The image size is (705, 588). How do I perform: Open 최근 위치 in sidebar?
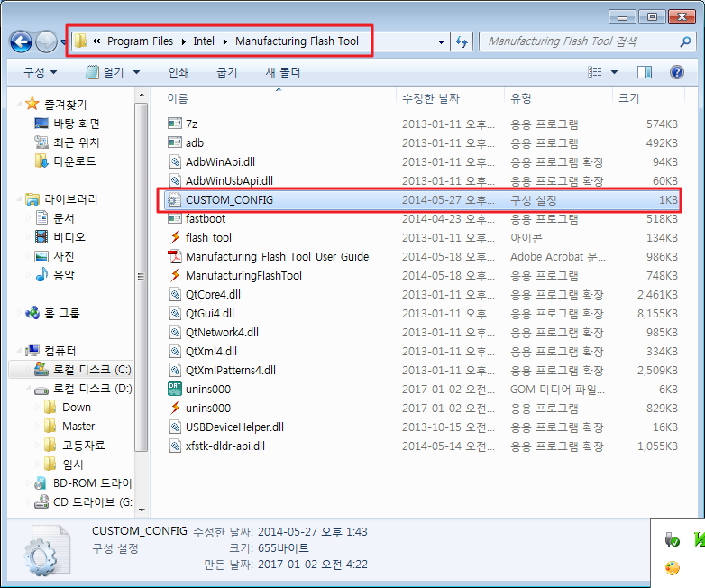[x=77, y=142]
